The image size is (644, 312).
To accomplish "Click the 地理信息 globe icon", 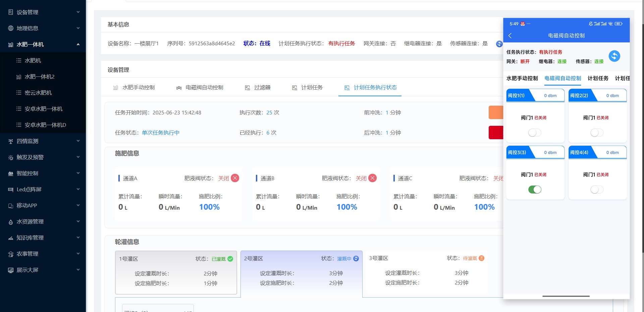I will (x=11, y=28).
